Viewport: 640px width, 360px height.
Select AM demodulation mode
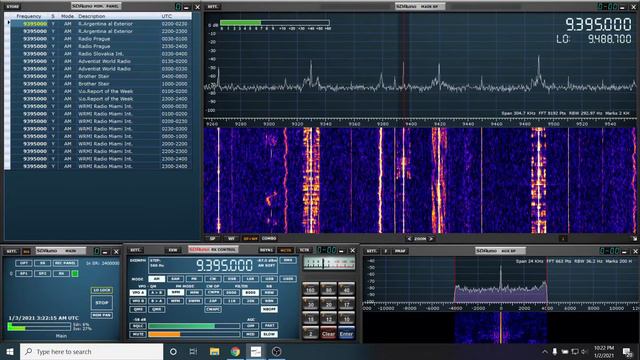pos(156,279)
